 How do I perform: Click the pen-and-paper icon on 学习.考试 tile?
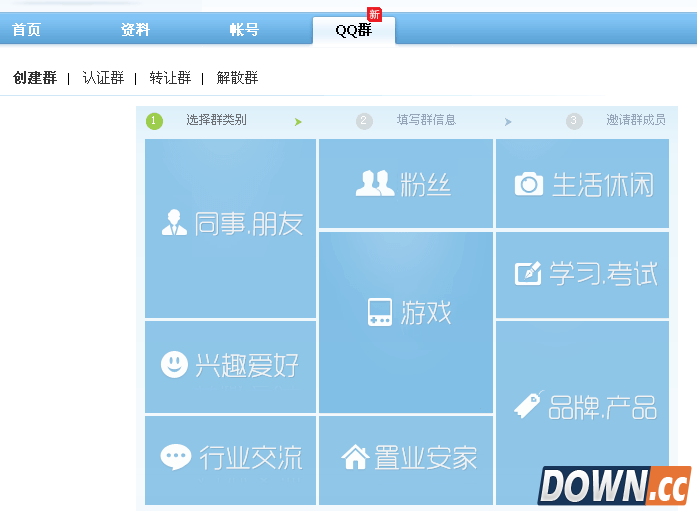[528, 273]
